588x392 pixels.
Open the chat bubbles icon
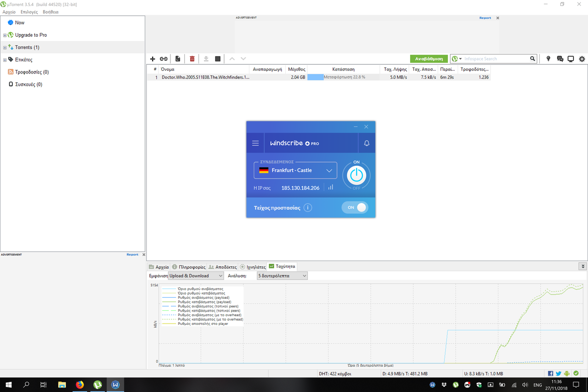point(560,59)
